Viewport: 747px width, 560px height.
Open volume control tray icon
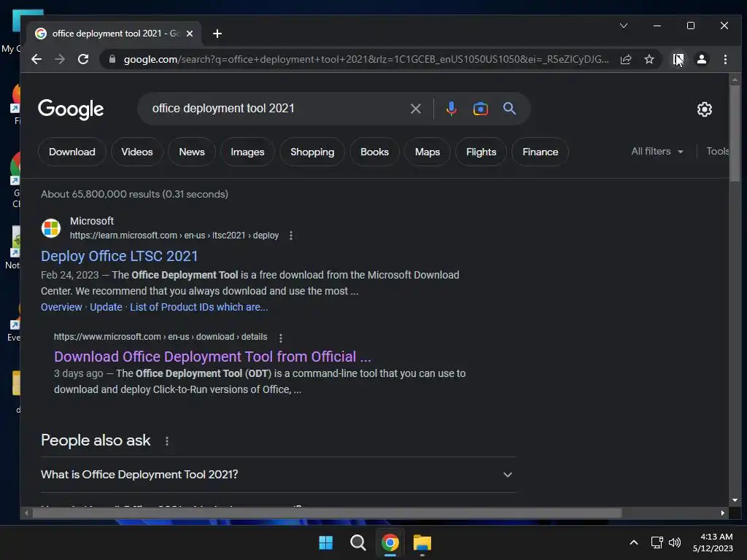point(675,542)
